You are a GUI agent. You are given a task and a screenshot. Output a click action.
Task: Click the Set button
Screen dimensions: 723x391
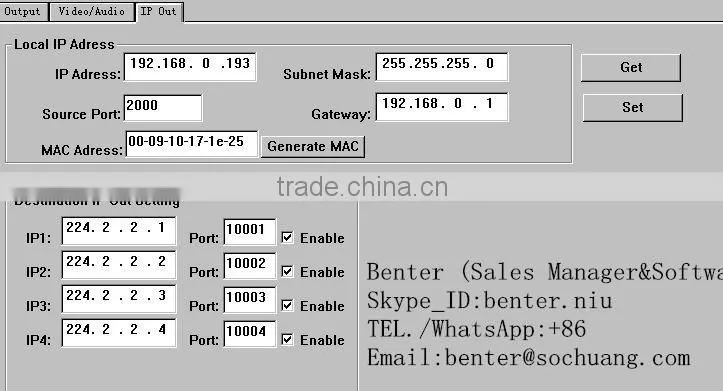coord(632,107)
